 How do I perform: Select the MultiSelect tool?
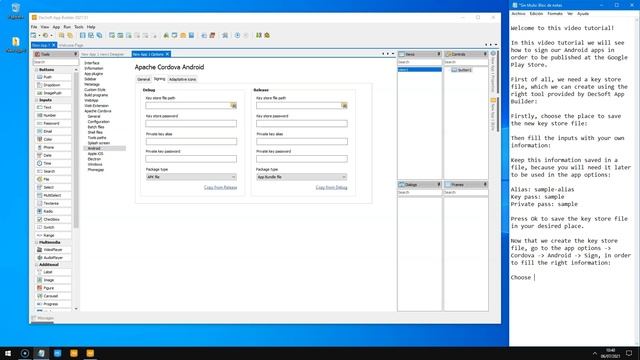[53, 195]
